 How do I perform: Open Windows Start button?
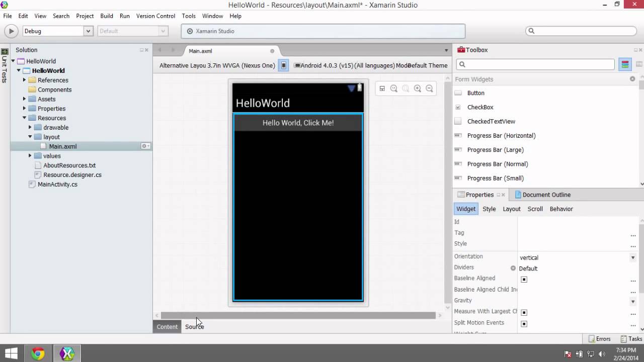[x=11, y=354]
